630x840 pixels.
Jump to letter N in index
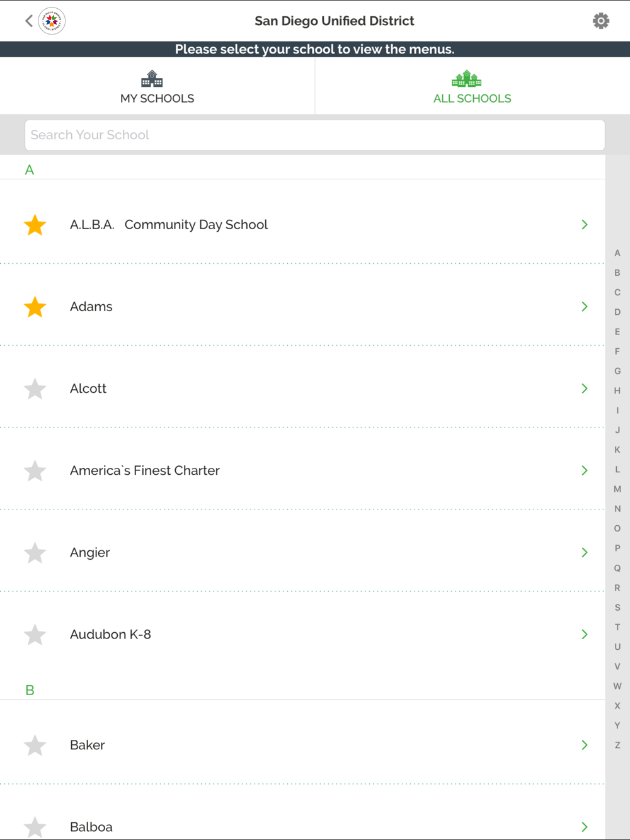coord(617,509)
